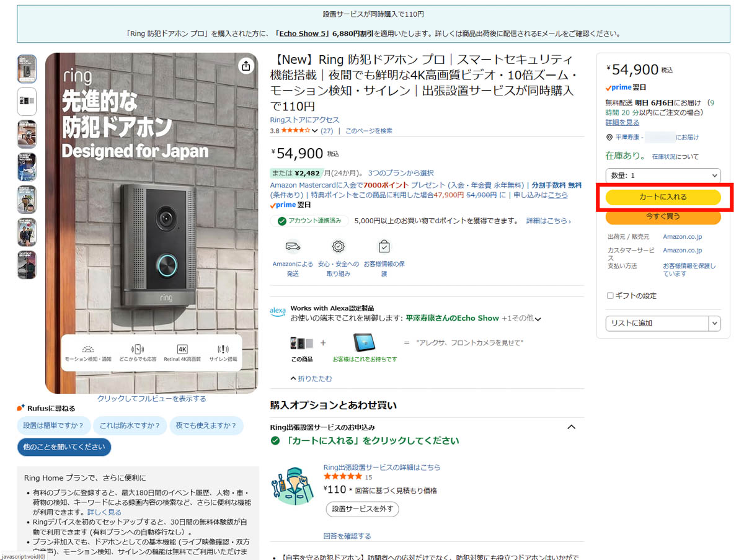Click the アカウント連携済み badge
Screen dimensions: 744x560
(309, 221)
